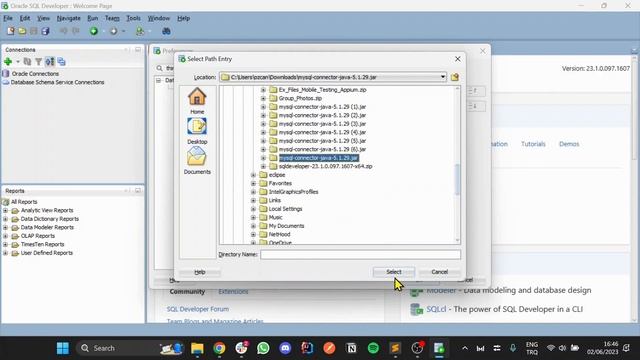Open Spotify from the taskbar
Screen dimensions: 640x360
click(x=373, y=348)
